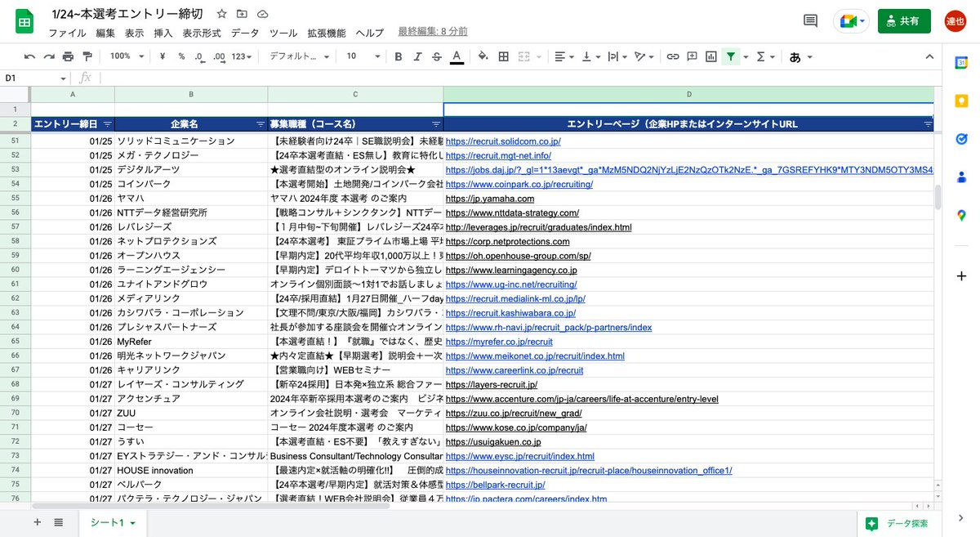Open the fill color picker
The image size is (980, 537).
tap(483, 56)
